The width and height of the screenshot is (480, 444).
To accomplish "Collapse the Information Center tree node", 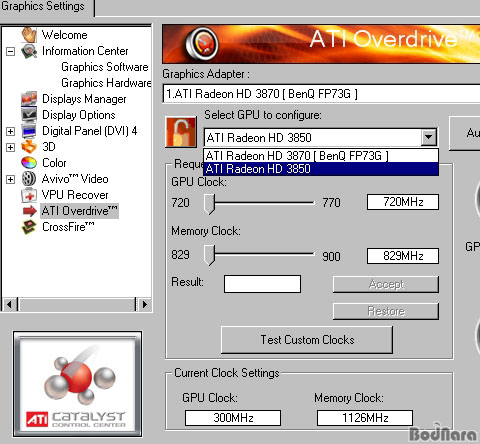I will 11,51.
